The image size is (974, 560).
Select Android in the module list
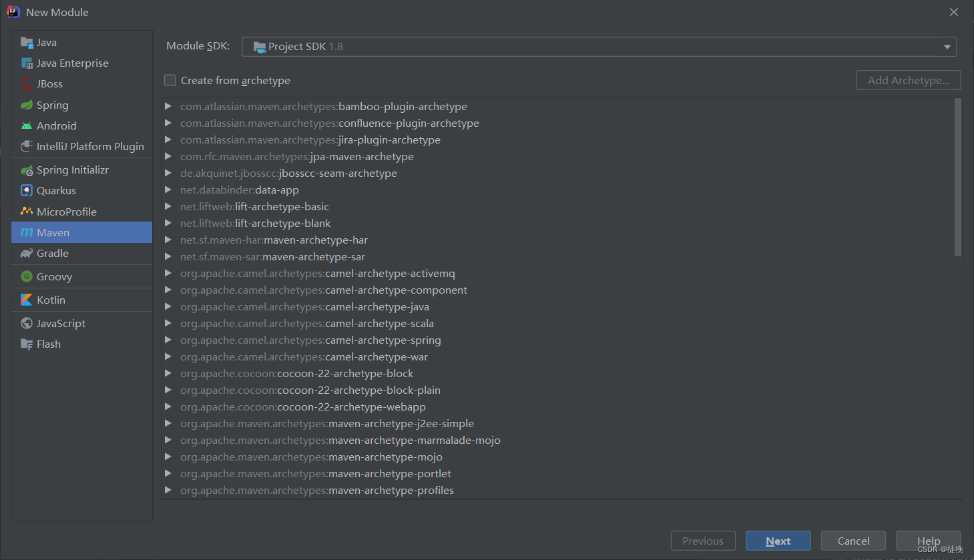click(82, 126)
